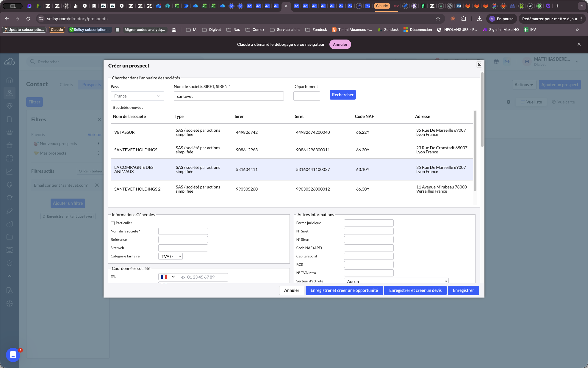
Task: Focus the Nom de la société field
Action: coord(183,231)
